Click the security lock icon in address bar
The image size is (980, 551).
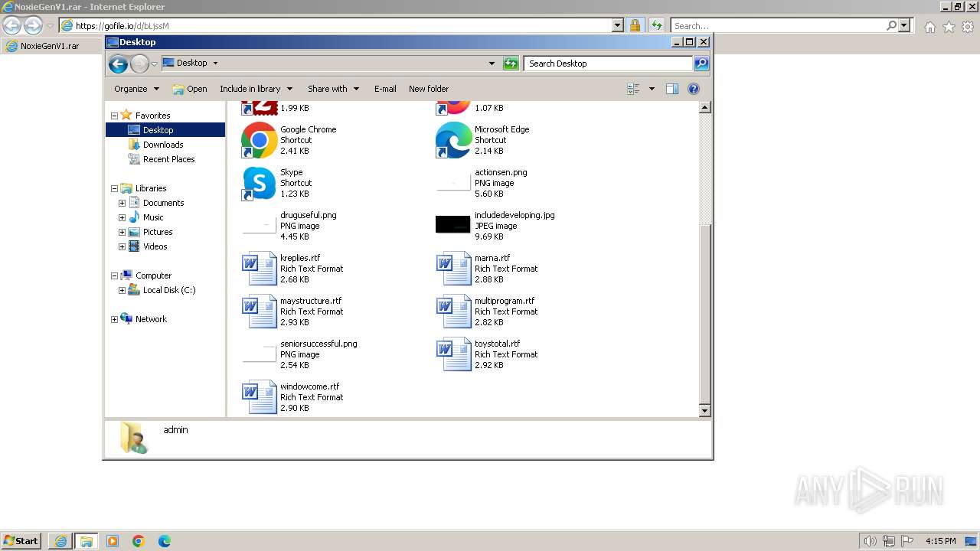(x=635, y=25)
